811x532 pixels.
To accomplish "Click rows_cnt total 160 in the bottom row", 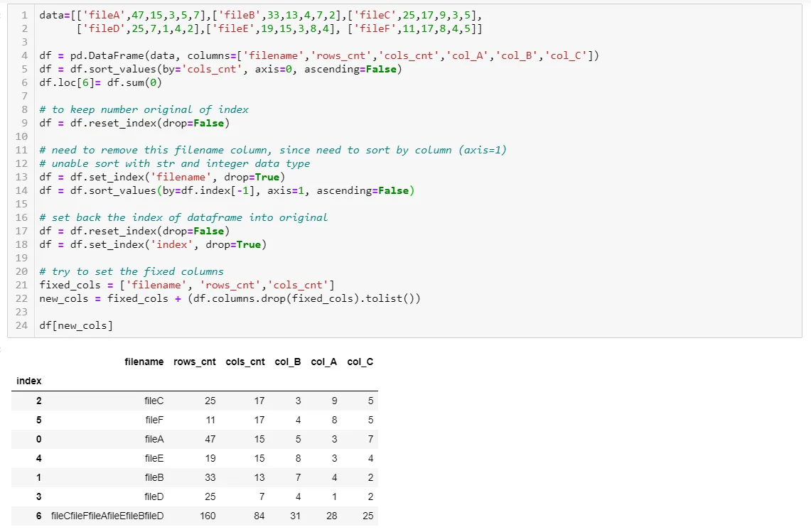I will [x=208, y=516].
